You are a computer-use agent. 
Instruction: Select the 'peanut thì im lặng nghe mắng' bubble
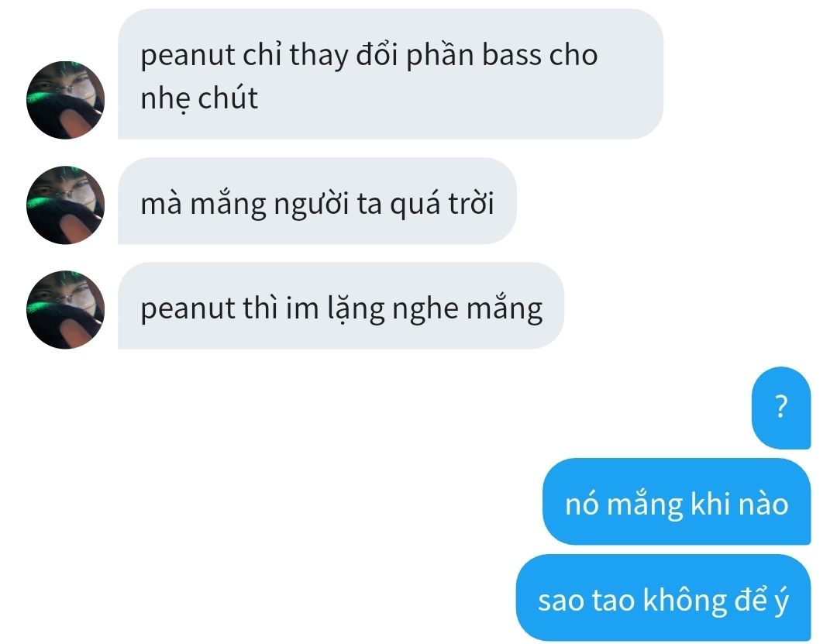point(340,306)
